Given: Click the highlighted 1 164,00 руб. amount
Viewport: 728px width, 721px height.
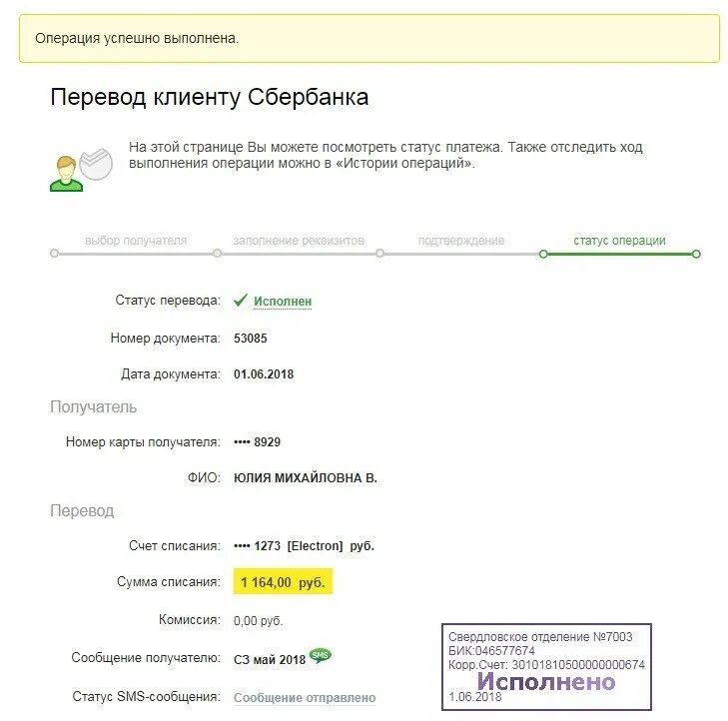Looking at the screenshot, I should (x=284, y=582).
